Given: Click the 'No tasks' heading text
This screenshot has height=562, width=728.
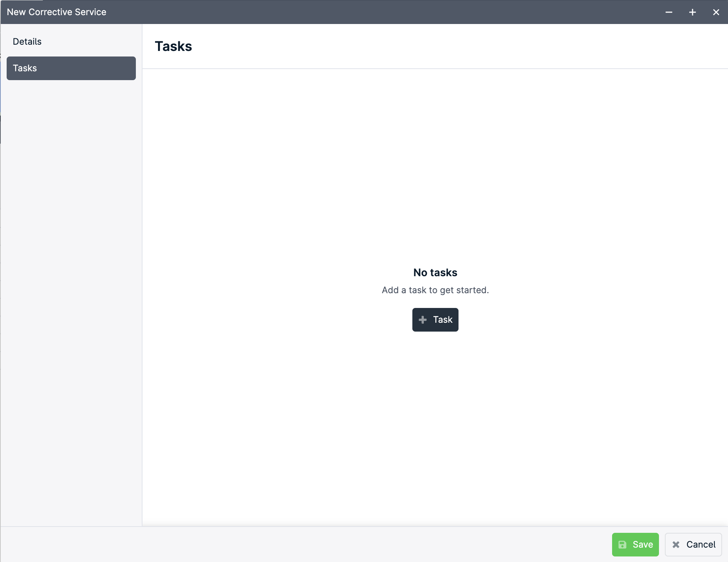Looking at the screenshot, I should [435, 273].
